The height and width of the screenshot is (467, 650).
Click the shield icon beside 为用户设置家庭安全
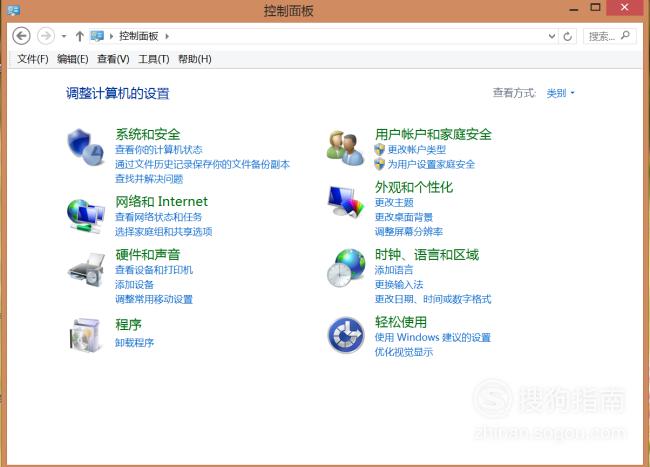coord(379,164)
